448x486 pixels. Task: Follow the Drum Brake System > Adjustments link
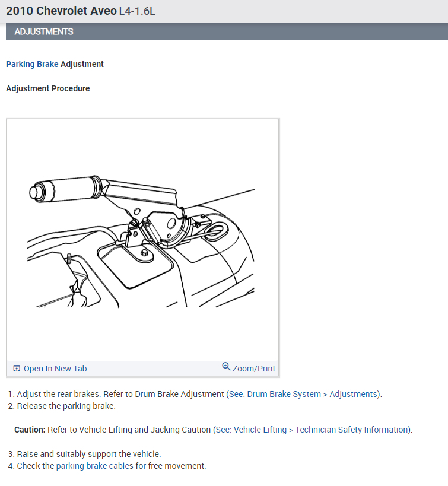303,394
